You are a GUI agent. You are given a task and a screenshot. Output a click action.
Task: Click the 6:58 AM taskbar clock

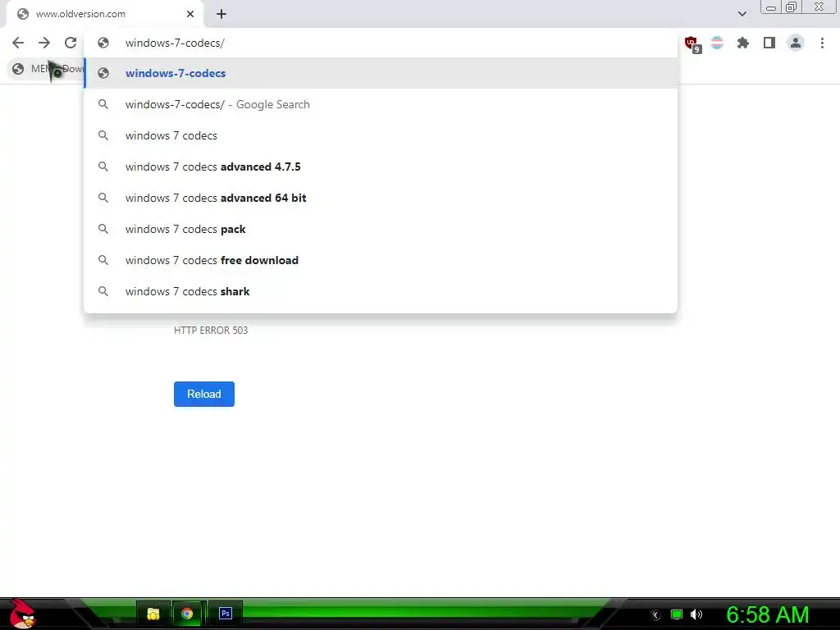tap(767, 614)
